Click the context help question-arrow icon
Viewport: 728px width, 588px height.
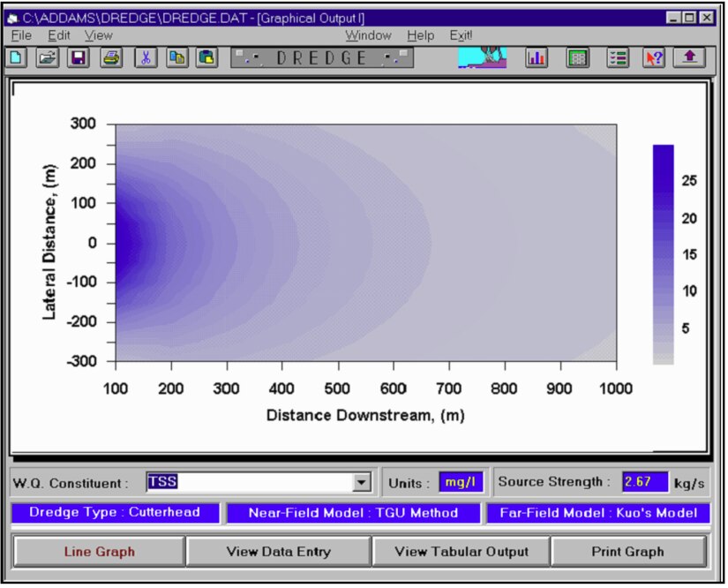click(654, 58)
